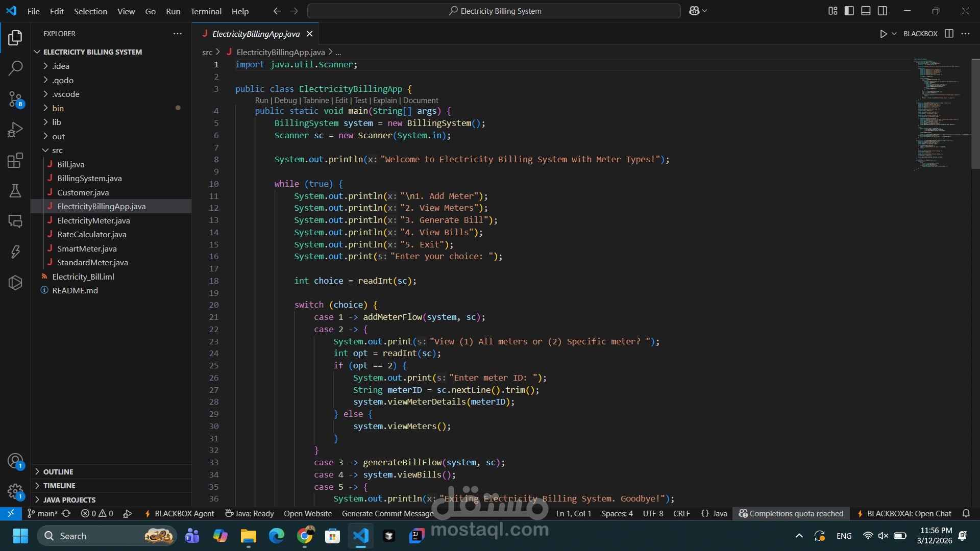Open the Search view in activity bar

pyautogui.click(x=15, y=67)
